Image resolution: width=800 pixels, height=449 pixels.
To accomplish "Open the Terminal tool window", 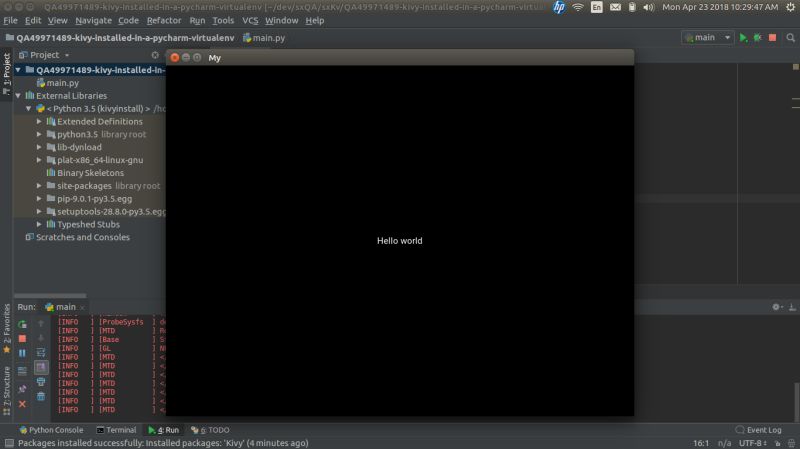I will pos(116,430).
